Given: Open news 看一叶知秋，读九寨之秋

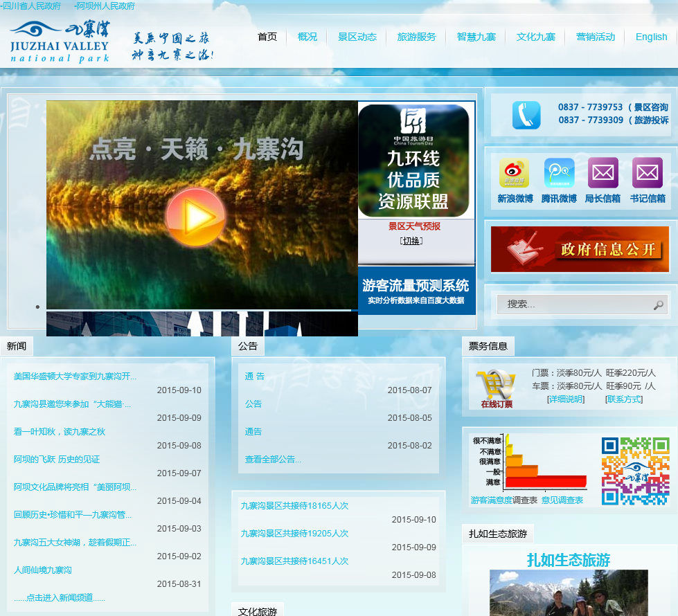Looking at the screenshot, I should [x=60, y=432].
